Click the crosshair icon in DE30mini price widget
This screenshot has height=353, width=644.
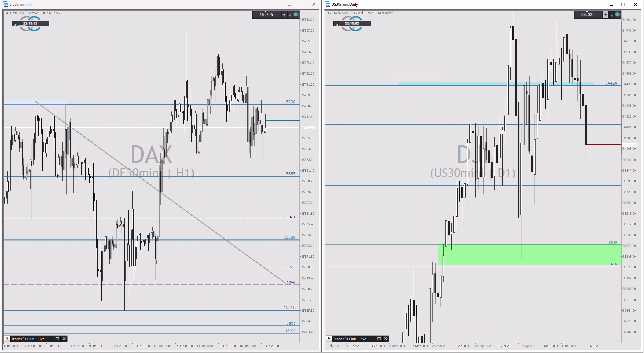[284, 15]
